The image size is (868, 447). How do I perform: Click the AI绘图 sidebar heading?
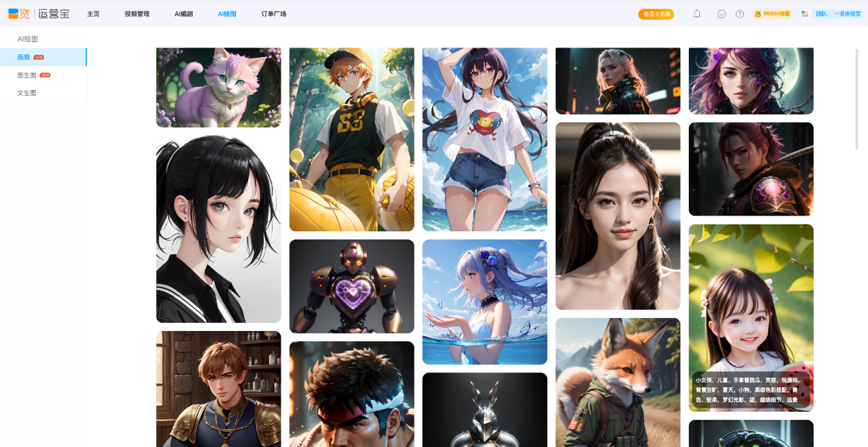pos(28,39)
